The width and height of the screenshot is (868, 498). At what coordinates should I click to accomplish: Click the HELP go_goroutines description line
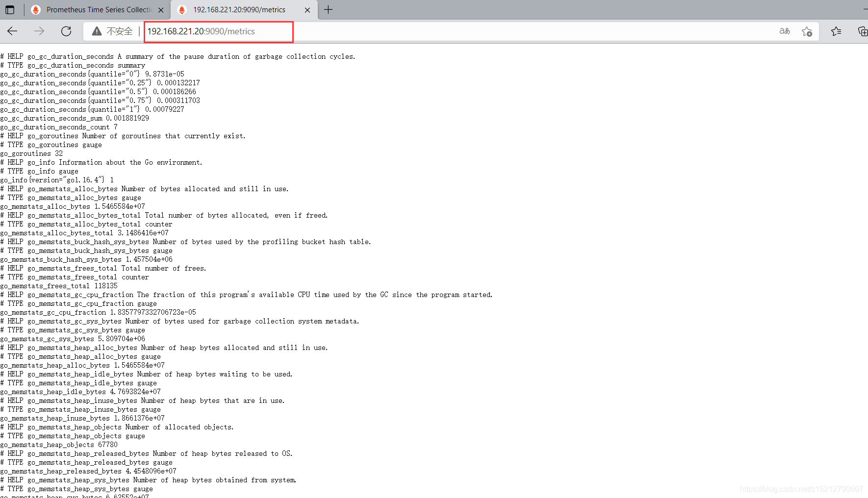coord(123,136)
